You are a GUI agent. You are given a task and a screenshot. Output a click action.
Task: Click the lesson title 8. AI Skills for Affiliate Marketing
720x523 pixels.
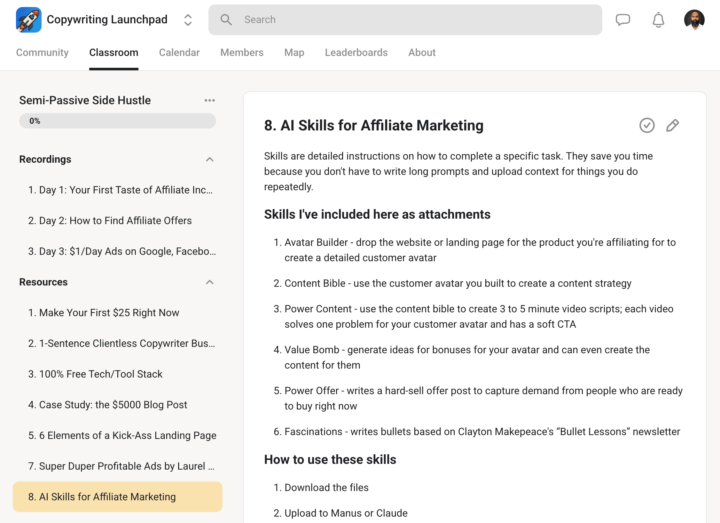[x=374, y=125]
